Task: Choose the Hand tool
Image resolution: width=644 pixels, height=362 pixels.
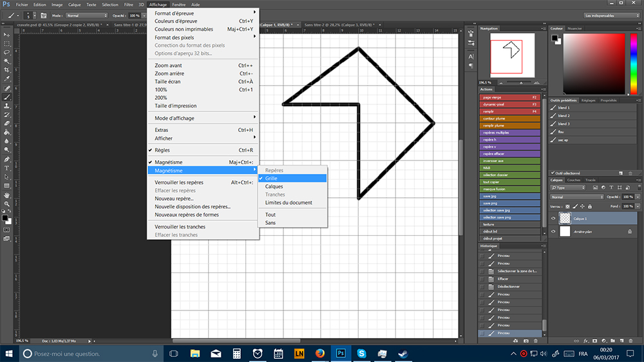Action: click(x=7, y=194)
